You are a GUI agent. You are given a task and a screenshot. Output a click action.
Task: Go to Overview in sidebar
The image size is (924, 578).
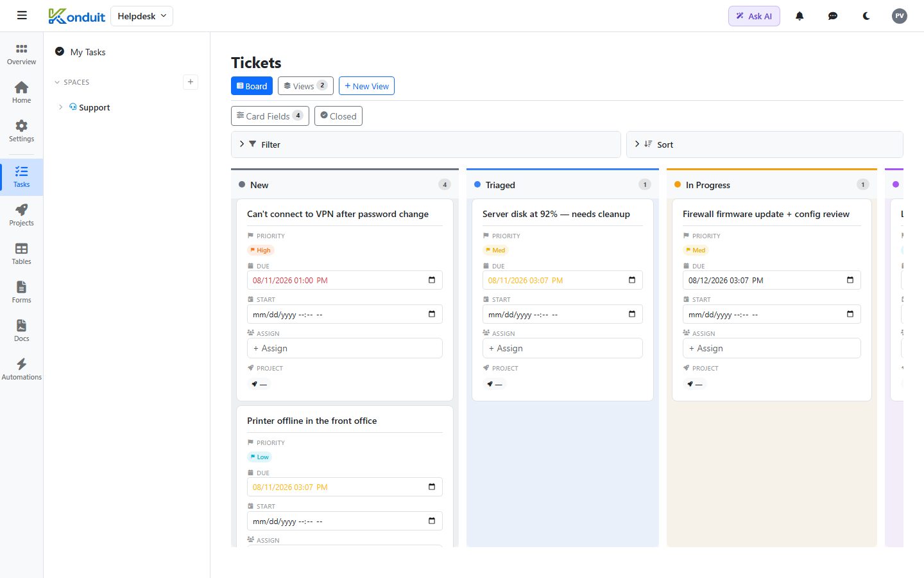click(x=22, y=55)
